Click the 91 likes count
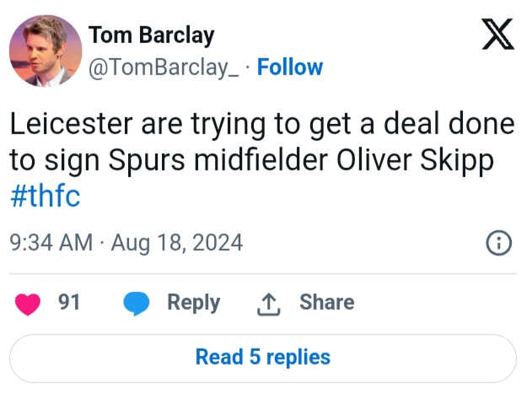The image size is (532, 400). click(x=69, y=302)
